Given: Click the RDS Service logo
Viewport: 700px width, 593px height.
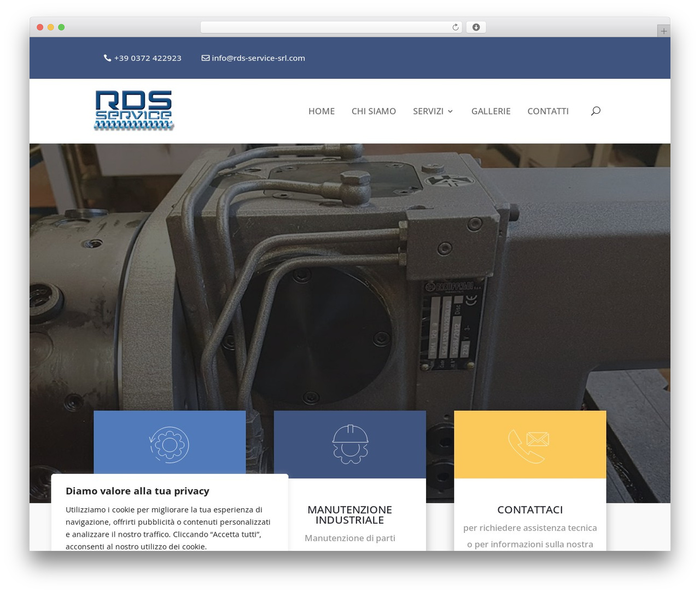Looking at the screenshot, I should point(134,111).
